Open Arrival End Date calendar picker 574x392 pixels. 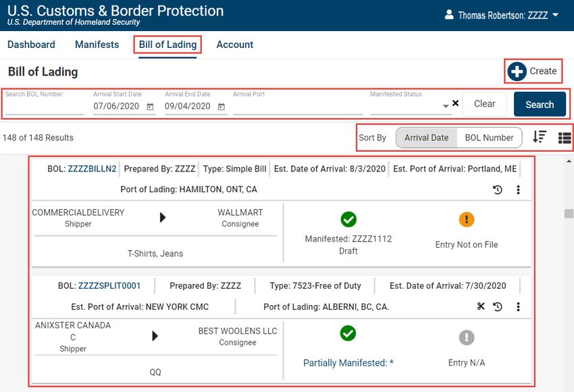point(221,107)
